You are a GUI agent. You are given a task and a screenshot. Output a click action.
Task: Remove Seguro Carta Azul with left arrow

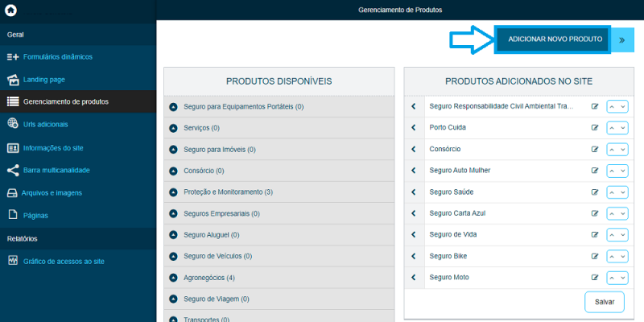click(x=414, y=213)
